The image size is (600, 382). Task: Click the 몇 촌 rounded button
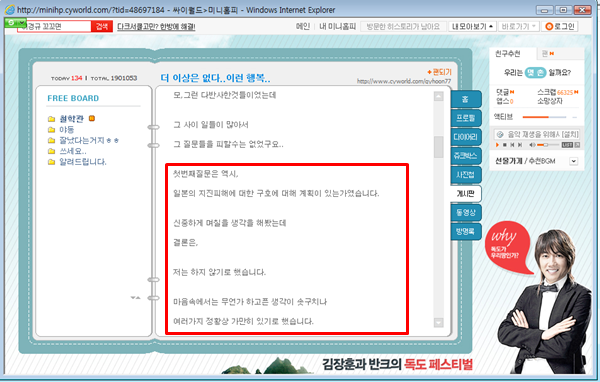(535, 72)
